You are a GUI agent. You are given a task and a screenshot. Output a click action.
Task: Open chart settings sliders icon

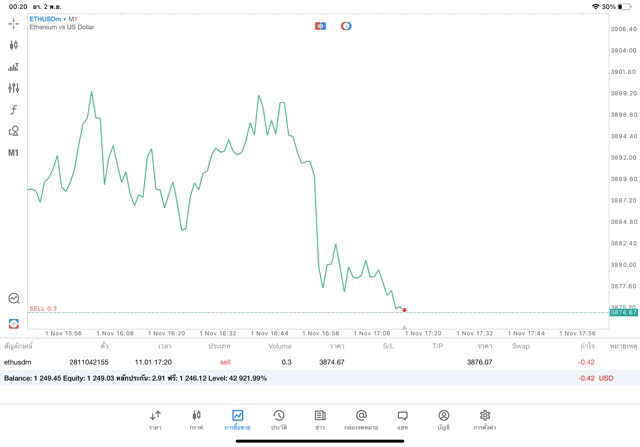14,88
